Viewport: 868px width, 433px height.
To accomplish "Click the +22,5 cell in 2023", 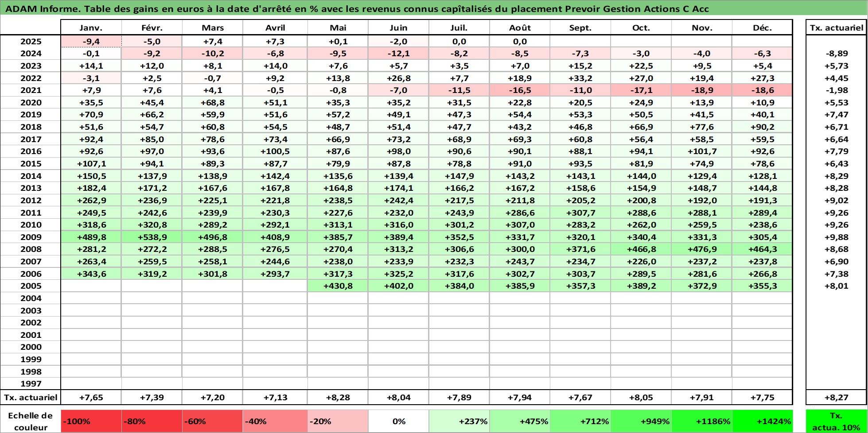I will (x=641, y=66).
